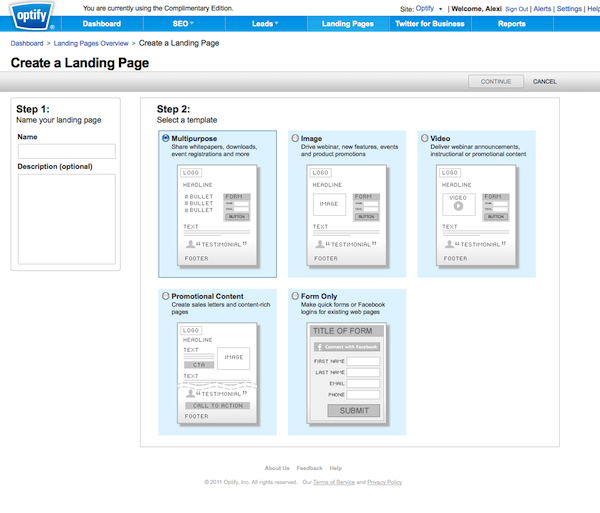Pick the Promotional Content radio button
The height and width of the screenshot is (513, 600).
(166, 296)
